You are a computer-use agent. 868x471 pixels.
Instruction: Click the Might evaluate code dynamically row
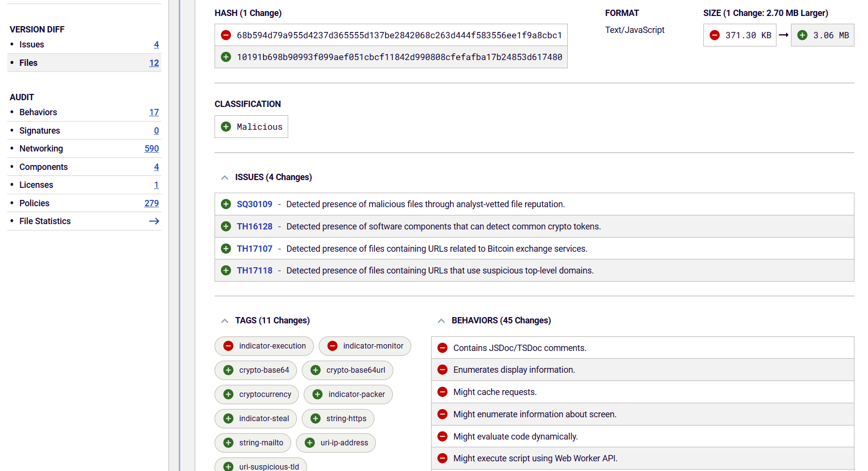point(515,437)
